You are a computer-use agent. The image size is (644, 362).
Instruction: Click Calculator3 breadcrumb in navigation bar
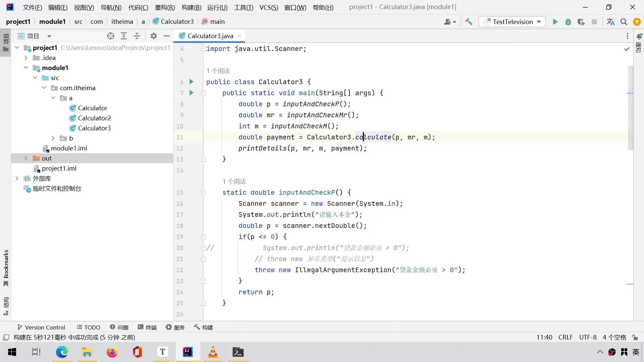(x=173, y=21)
